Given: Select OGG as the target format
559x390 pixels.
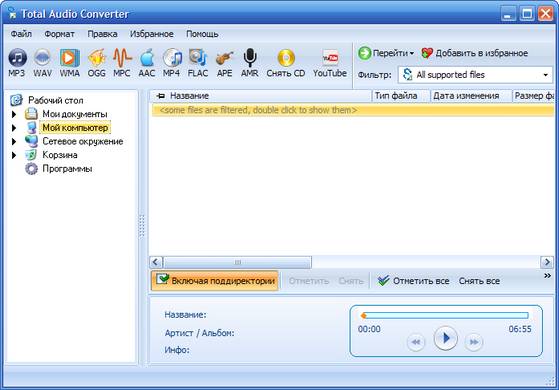Looking at the screenshot, I should [97, 63].
